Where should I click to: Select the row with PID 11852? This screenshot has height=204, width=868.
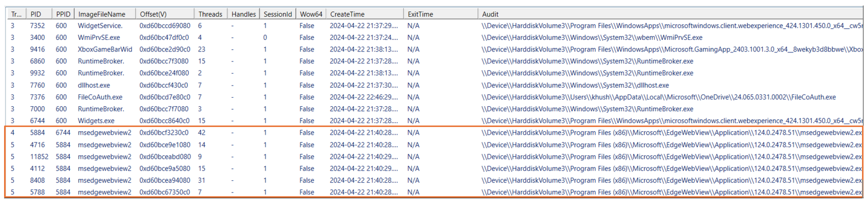point(39,157)
